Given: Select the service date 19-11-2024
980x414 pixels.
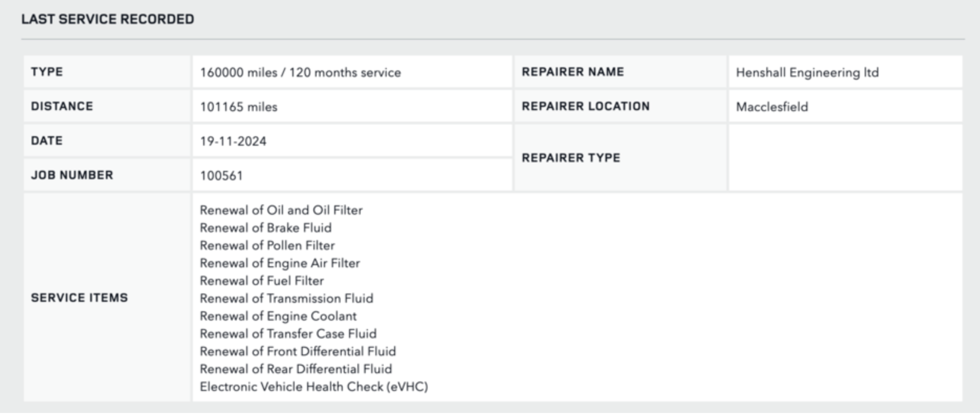Looking at the screenshot, I should click(233, 141).
